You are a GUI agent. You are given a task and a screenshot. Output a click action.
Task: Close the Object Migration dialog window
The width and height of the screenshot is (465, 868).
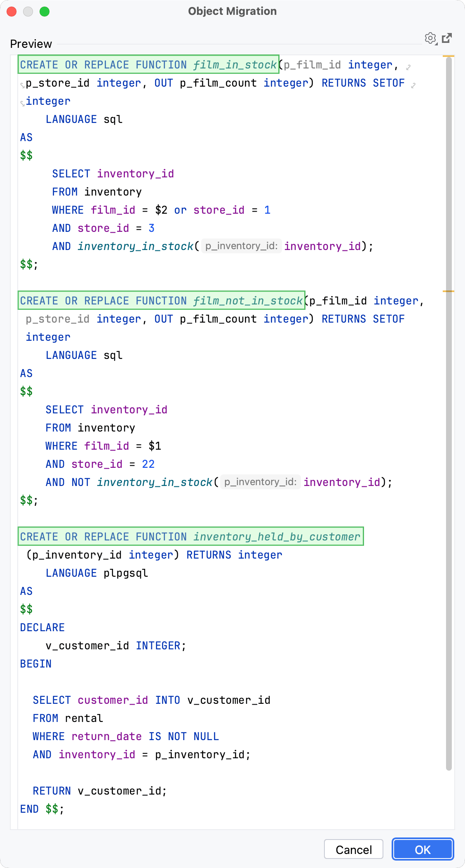click(x=12, y=12)
